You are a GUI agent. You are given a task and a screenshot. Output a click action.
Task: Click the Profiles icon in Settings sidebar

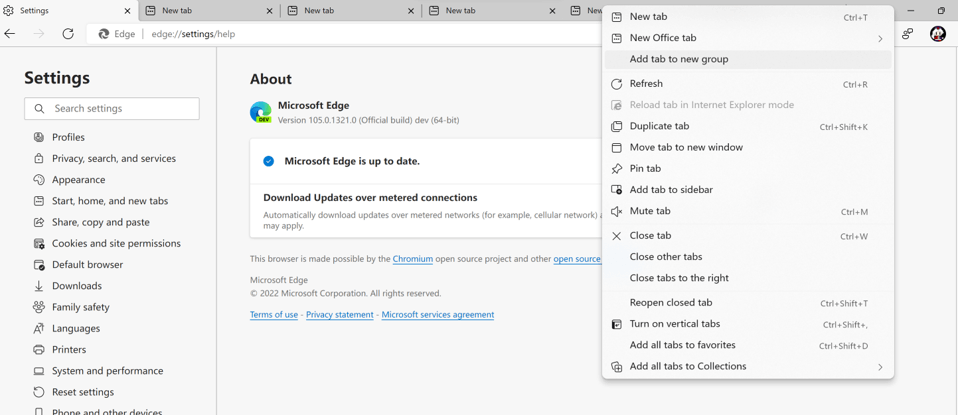pyautogui.click(x=39, y=137)
